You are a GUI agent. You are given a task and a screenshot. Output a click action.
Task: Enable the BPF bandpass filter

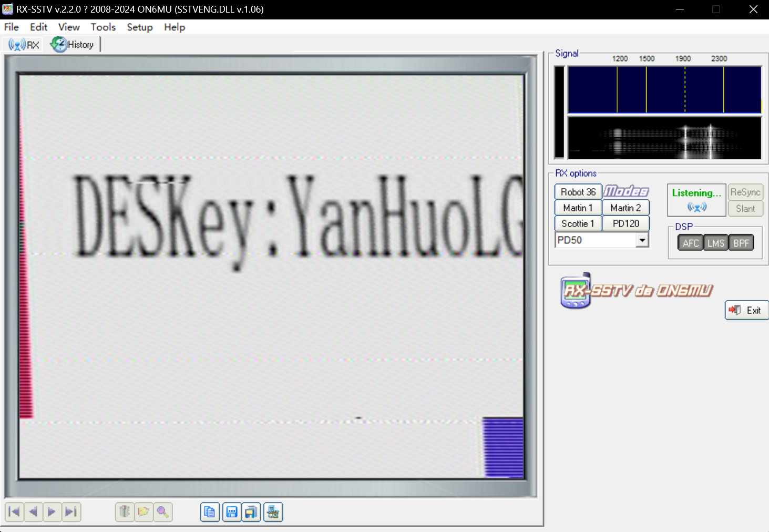741,242
